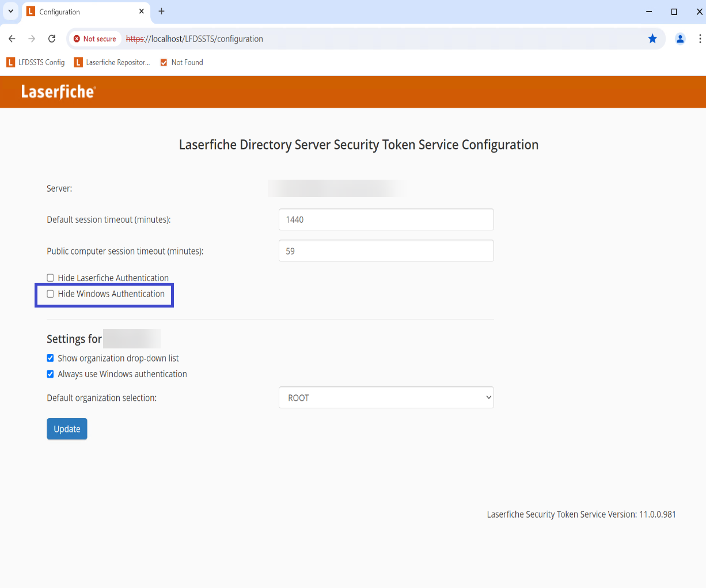Enable Hide Windows Authentication checkbox

click(x=50, y=294)
